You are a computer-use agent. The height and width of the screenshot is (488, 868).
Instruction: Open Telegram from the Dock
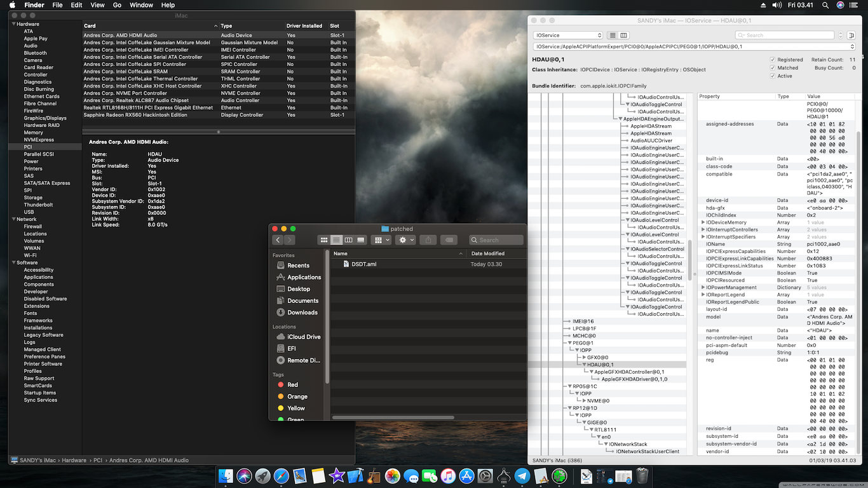[522, 476]
